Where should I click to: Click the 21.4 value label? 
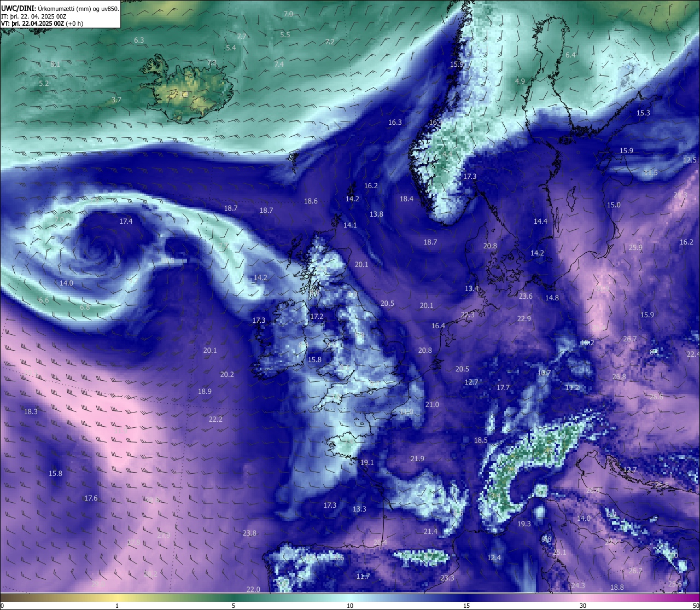430,532
